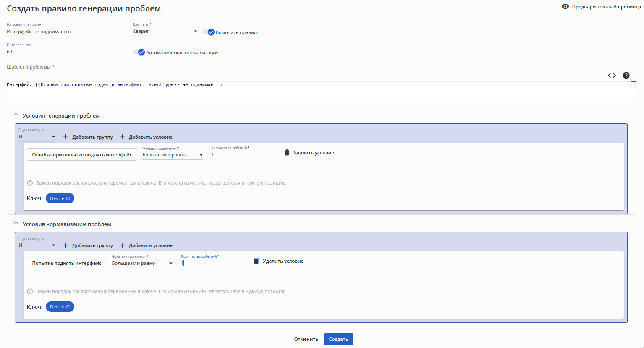Open the "Важность" severity dropdown

point(165,32)
